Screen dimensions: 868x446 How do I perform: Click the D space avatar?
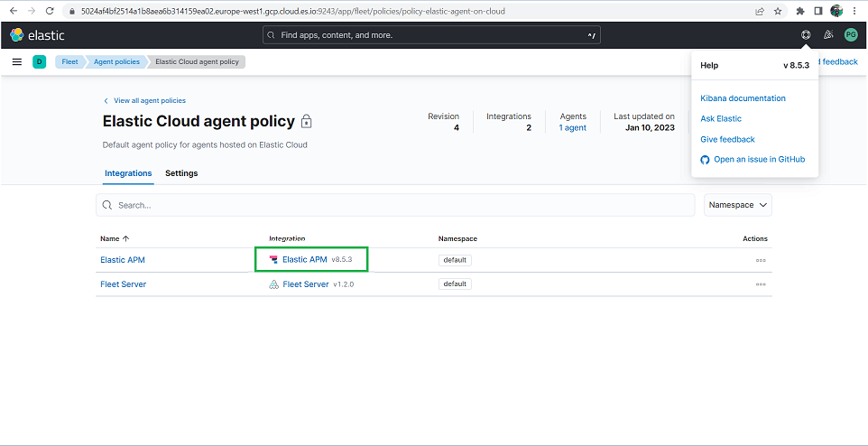[x=39, y=62]
